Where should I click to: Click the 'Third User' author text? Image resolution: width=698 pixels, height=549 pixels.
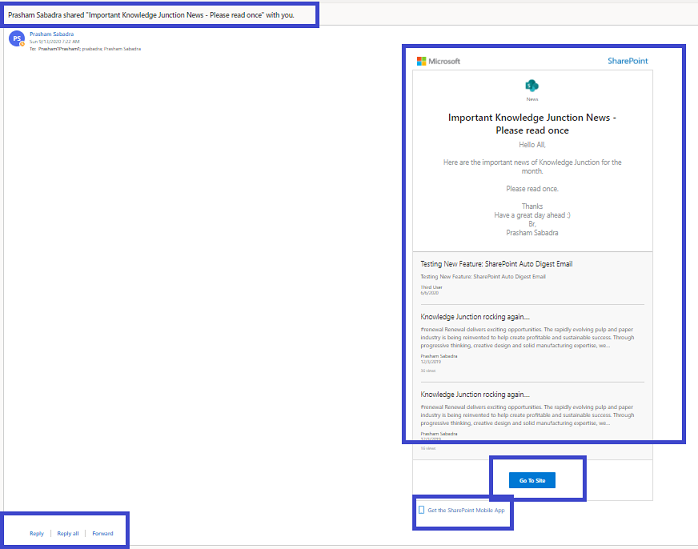tap(431, 287)
